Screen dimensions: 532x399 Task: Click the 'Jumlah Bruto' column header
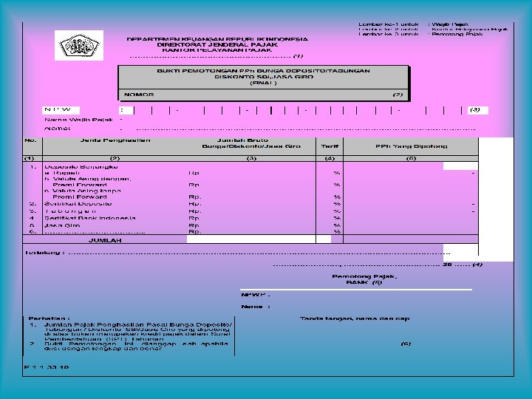242,140
